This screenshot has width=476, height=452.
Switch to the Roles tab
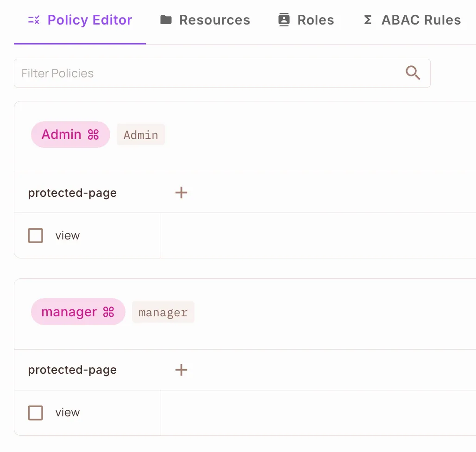pyautogui.click(x=315, y=20)
